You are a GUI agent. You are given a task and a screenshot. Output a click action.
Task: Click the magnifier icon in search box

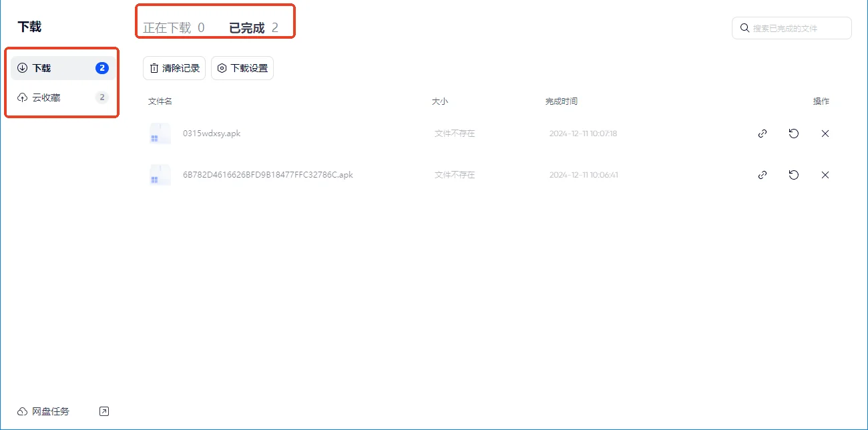[x=744, y=28]
